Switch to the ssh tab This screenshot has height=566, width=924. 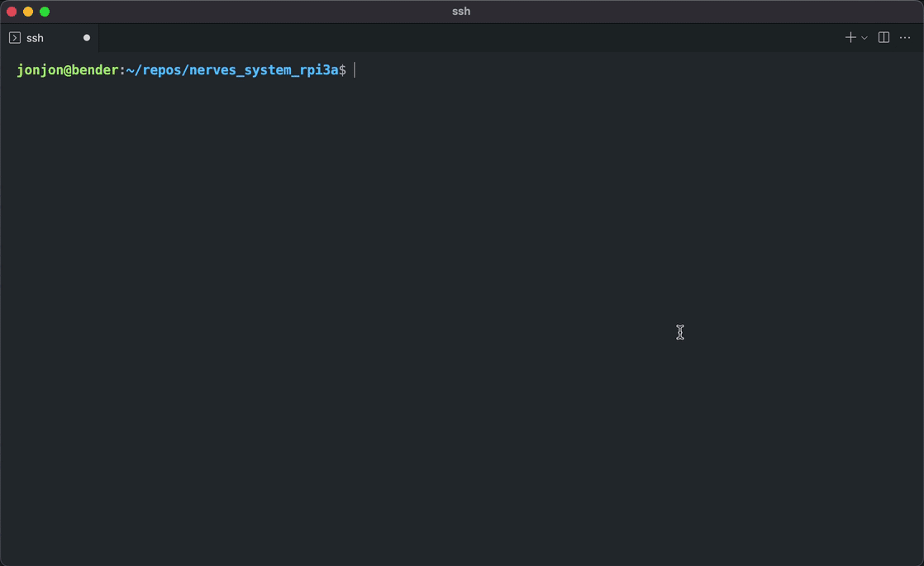click(35, 38)
